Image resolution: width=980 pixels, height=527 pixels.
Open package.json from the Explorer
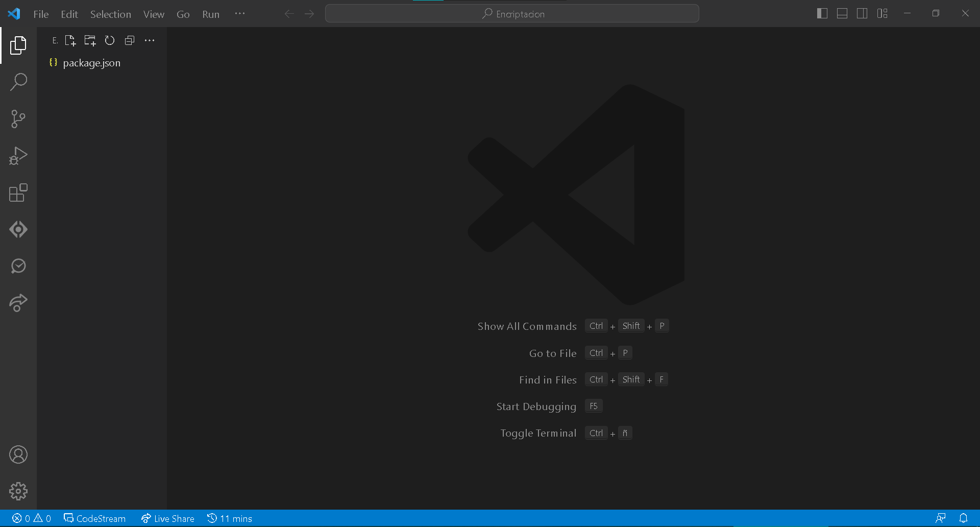(x=92, y=63)
